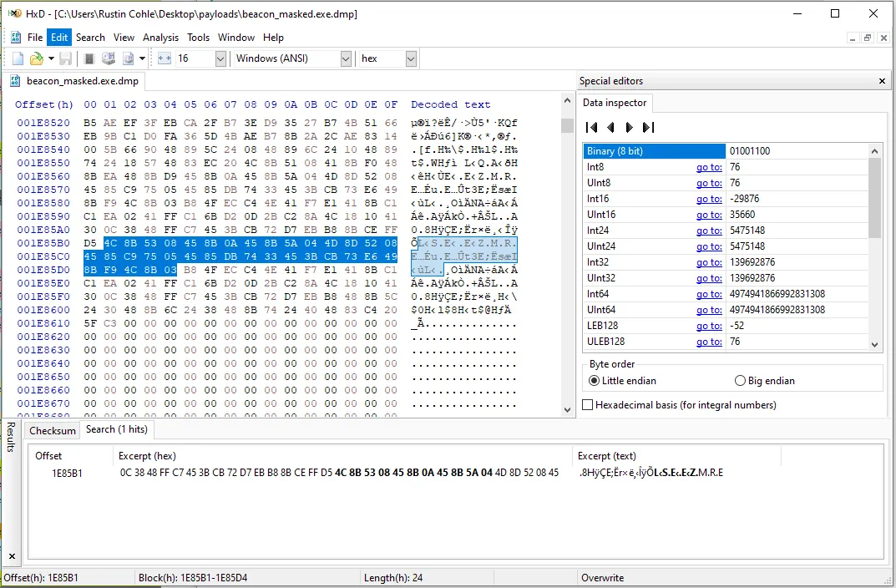Go to next byte in Data inspector
This screenshot has width=896, height=588.
pyautogui.click(x=629, y=127)
